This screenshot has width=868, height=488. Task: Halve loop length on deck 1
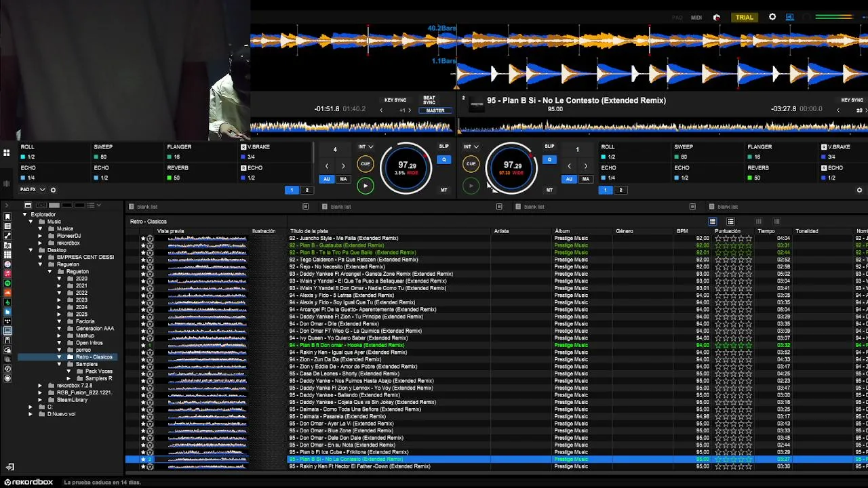[326, 166]
